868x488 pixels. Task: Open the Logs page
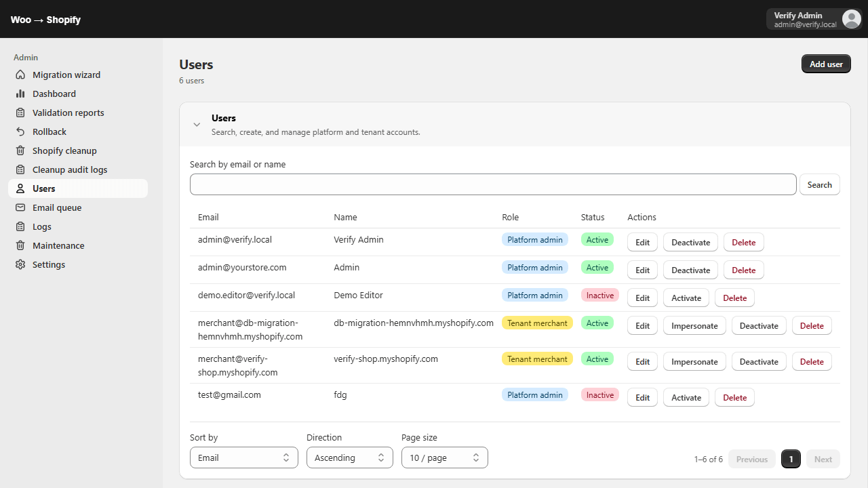(x=78, y=226)
